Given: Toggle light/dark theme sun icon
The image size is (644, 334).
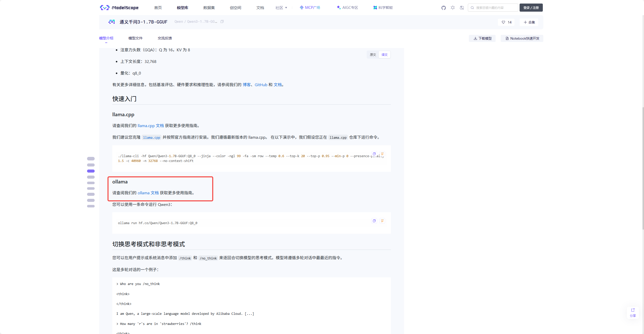Looking at the screenshot, I should (x=453, y=8).
